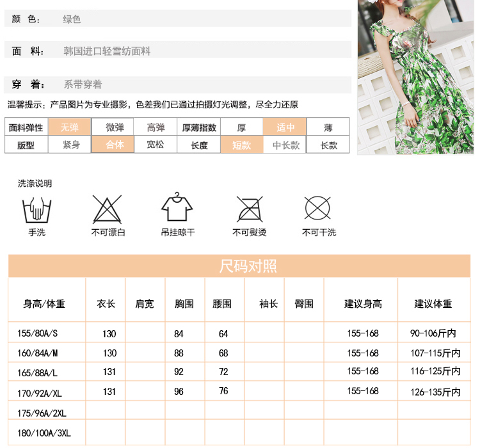The height and width of the screenshot is (448, 480).
Task: Select the 微弹 elasticity cell
Action: [x=113, y=127]
